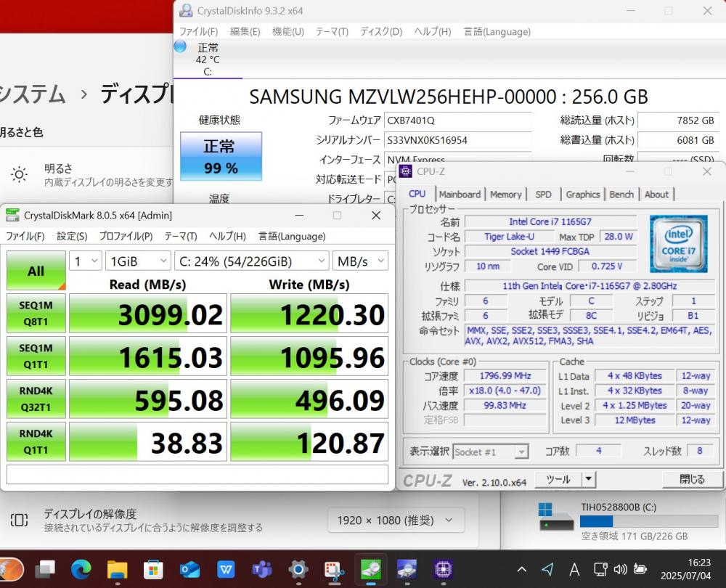The height and width of the screenshot is (588, 726).
Task: Click the IME input mode A indicator
Action: coord(574,569)
